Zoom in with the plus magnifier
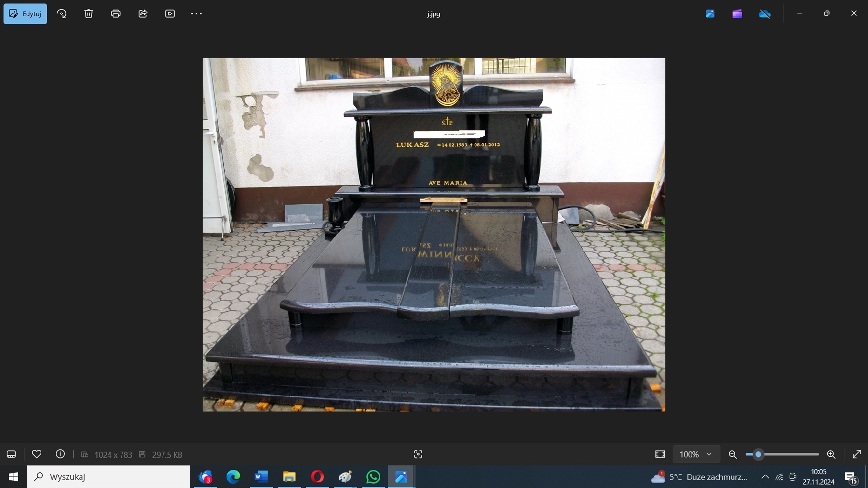The width and height of the screenshot is (868, 488). click(x=831, y=454)
